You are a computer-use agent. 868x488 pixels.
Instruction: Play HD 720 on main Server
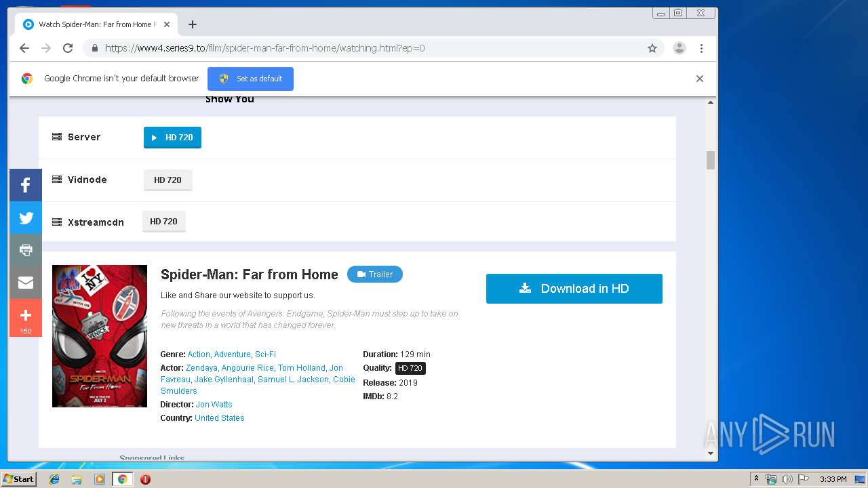point(172,137)
